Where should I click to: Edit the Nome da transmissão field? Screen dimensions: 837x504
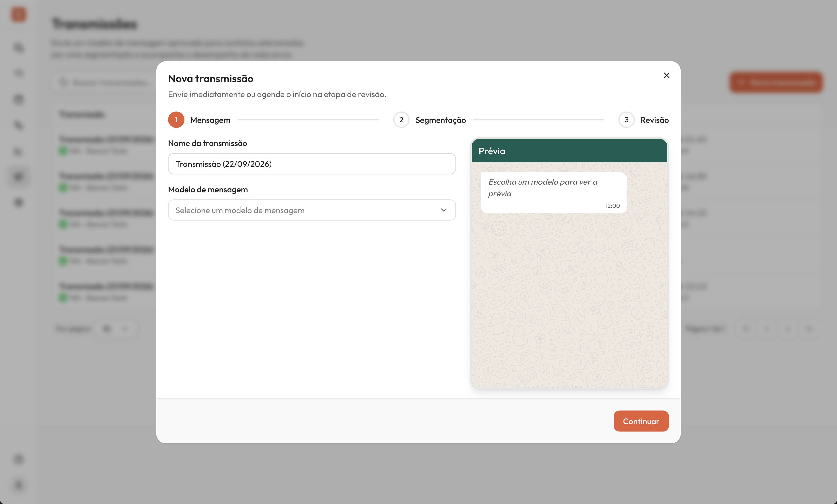point(312,164)
